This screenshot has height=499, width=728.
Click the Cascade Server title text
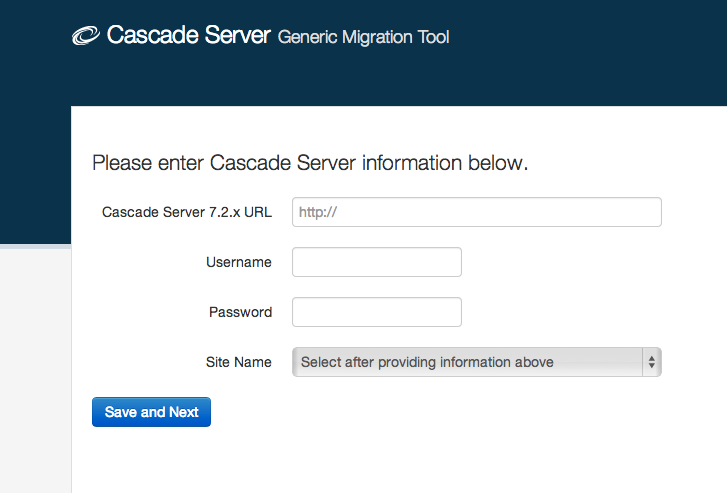pyautogui.click(x=188, y=35)
